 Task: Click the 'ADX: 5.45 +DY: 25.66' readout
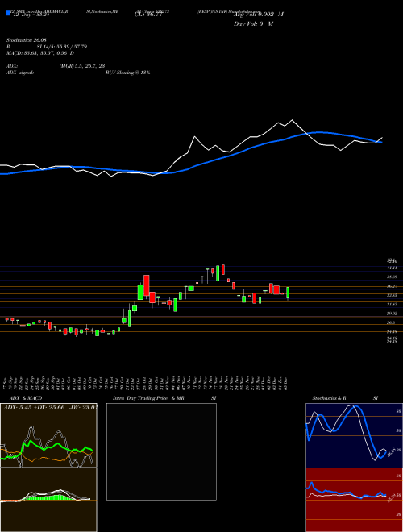(35, 407)
